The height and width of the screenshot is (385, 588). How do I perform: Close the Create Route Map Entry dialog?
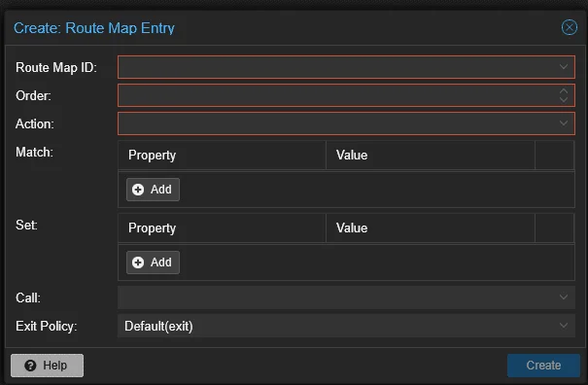pyautogui.click(x=569, y=27)
